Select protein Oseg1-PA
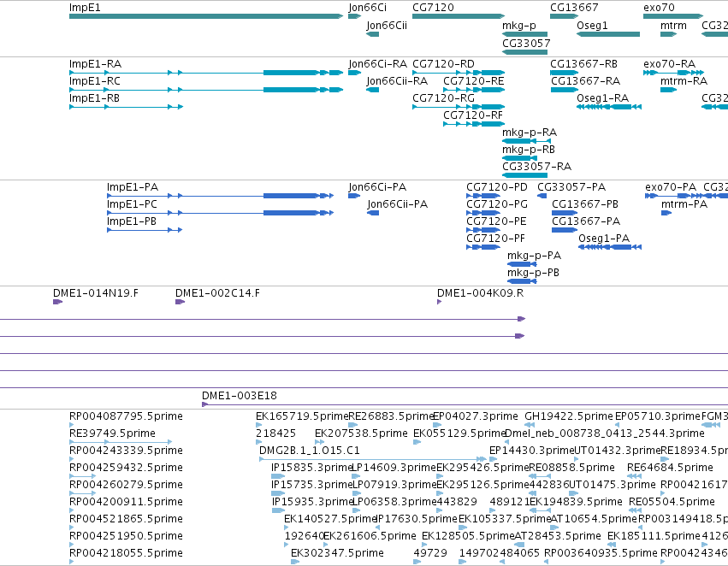The image size is (728, 566). (x=610, y=247)
